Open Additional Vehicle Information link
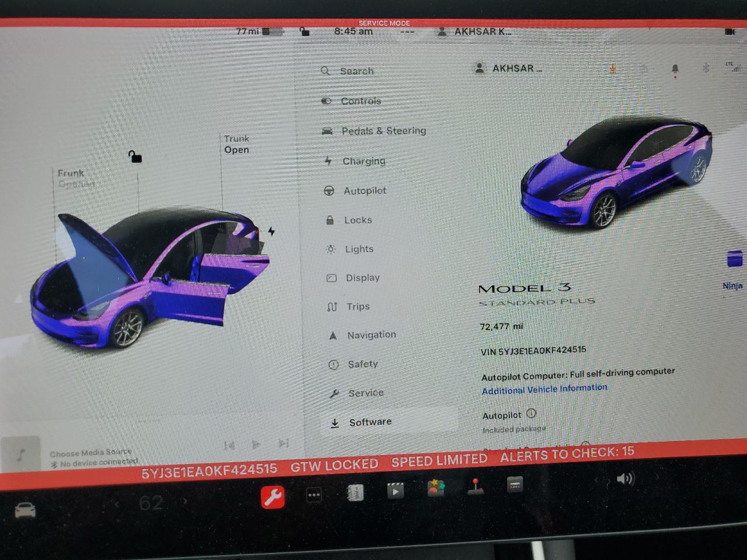 pos(544,389)
